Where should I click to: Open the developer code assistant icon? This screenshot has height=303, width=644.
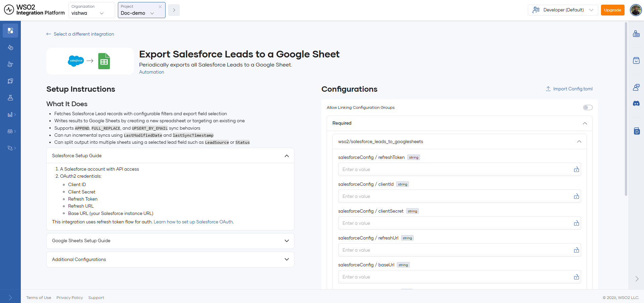tap(636, 34)
